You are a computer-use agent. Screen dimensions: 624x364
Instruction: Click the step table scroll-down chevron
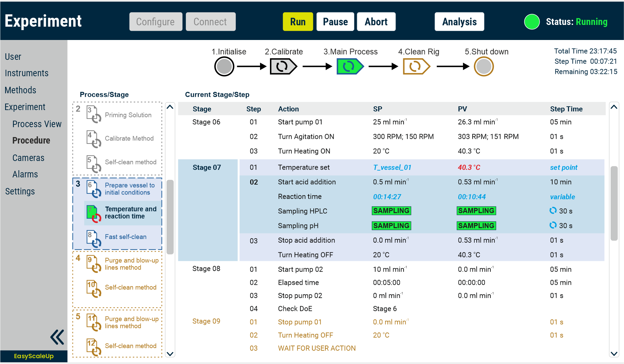click(x=614, y=353)
